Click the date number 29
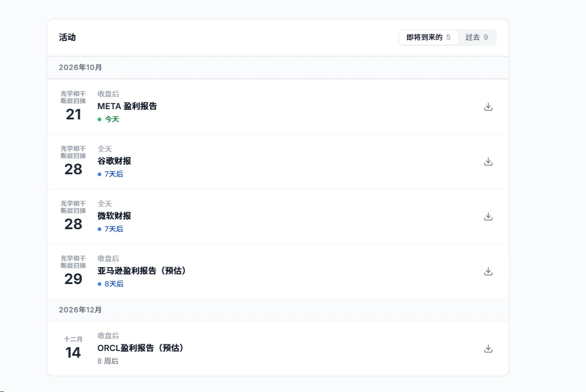Image resolution: width=586 pixels, height=392 pixels. pos(74,279)
